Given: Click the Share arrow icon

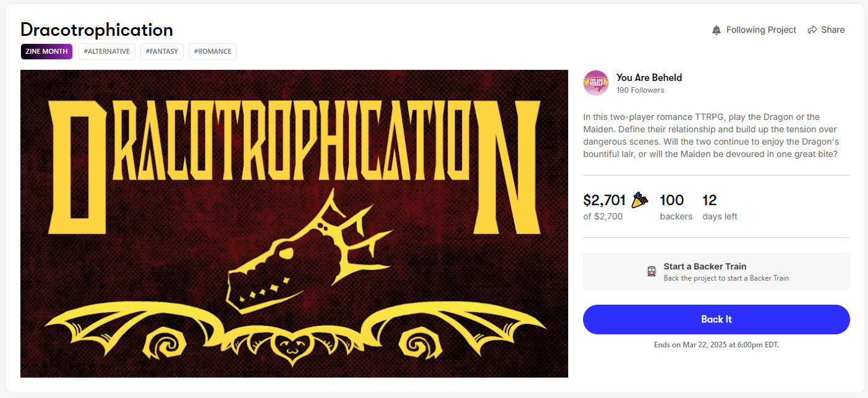Looking at the screenshot, I should 812,30.
